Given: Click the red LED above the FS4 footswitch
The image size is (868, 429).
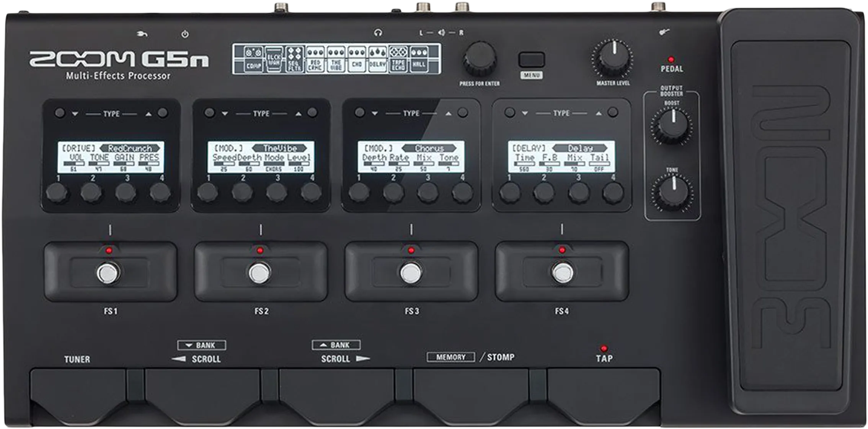Looking at the screenshot, I should (562, 250).
